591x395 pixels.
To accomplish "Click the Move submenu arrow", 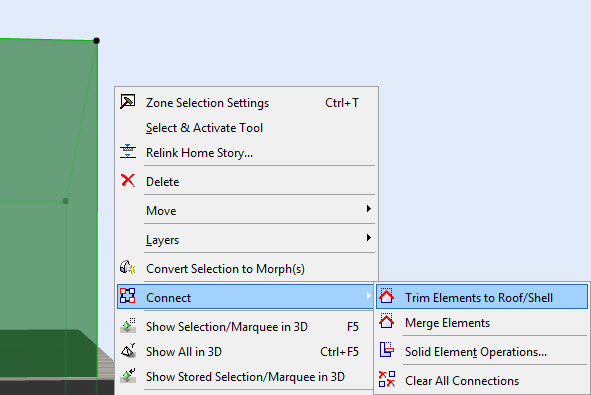I will [369, 209].
